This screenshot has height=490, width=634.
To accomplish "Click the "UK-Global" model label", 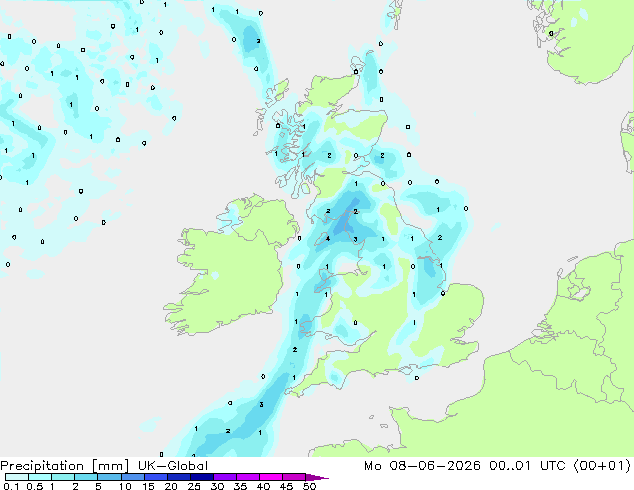I will [x=173, y=466].
